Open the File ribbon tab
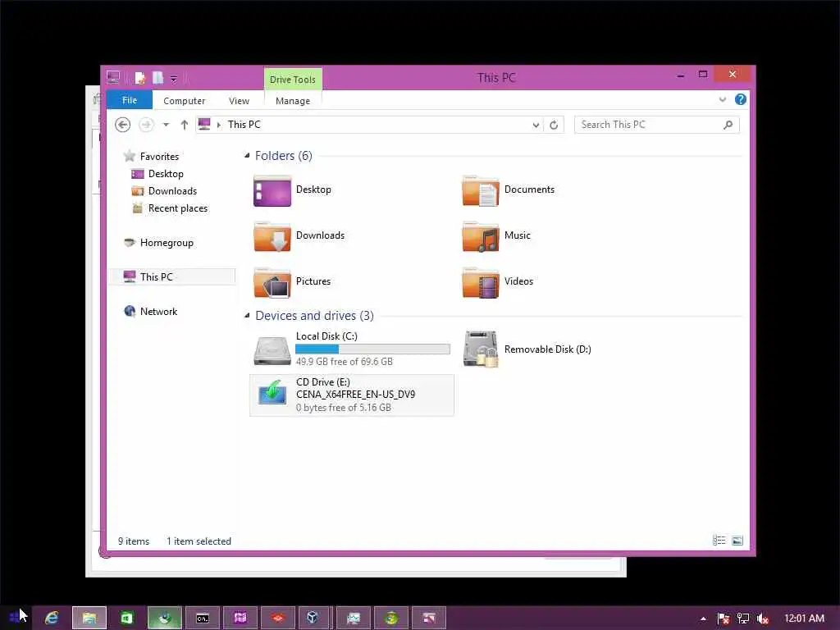The image size is (840, 630). tap(129, 100)
